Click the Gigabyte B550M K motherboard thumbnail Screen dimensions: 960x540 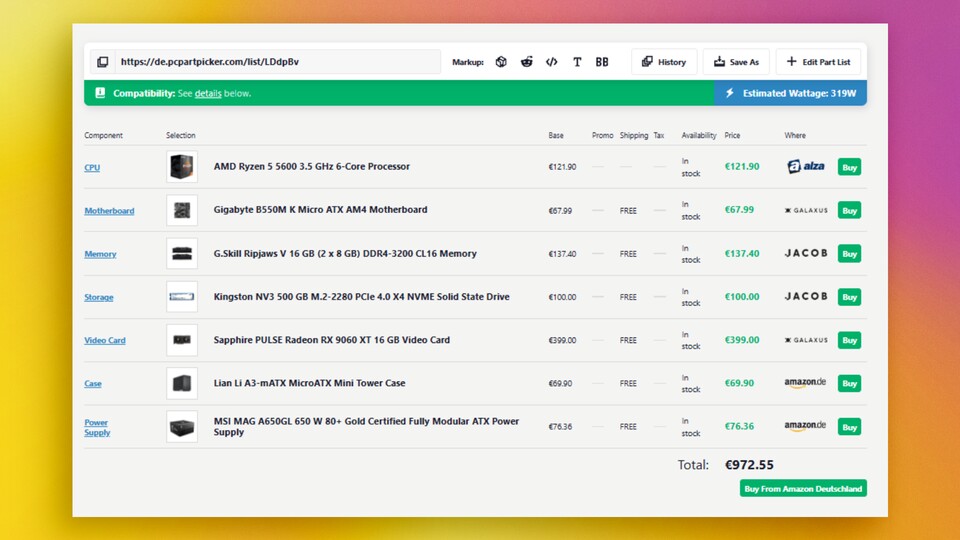pos(182,210)
